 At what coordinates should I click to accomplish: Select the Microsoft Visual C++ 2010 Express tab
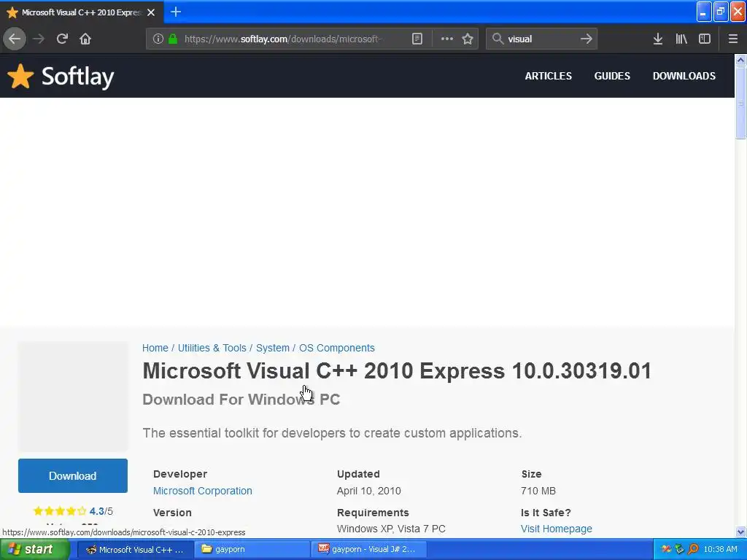click(82, 12)
